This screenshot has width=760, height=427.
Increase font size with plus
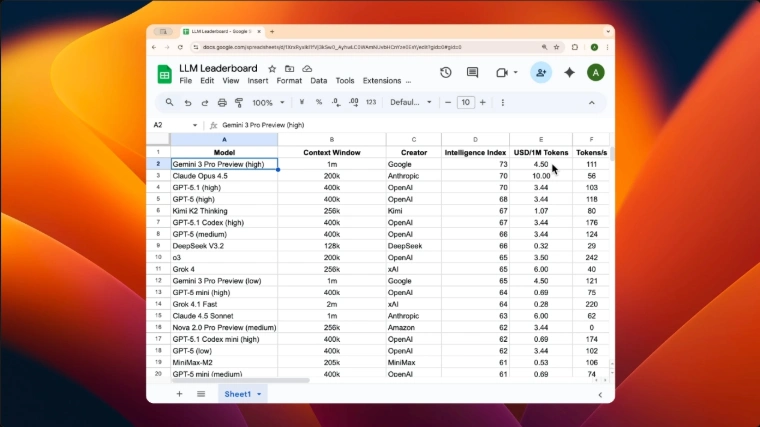coord(484,102)
